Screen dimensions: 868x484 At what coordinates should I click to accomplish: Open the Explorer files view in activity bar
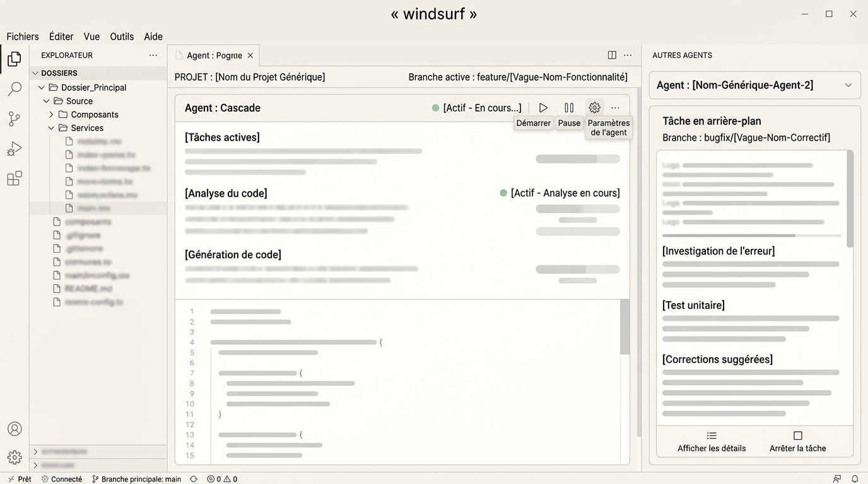pos(15,59)
